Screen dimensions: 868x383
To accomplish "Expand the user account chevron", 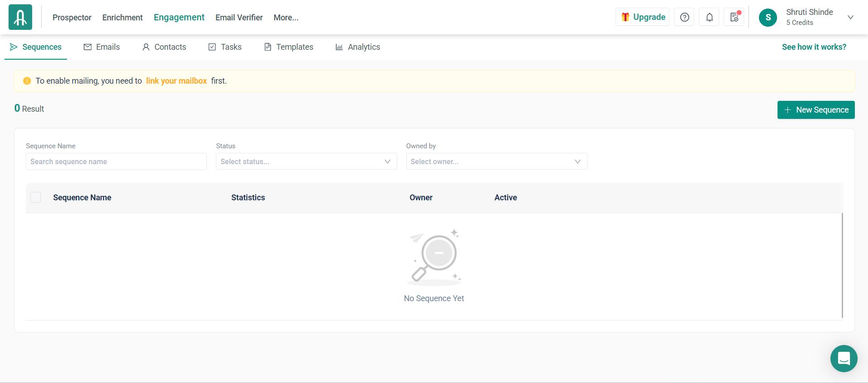I will pyautogui.click(x=850, y=18).
